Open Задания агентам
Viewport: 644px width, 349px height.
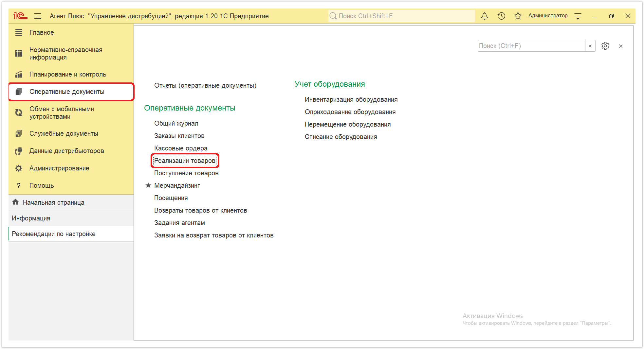179,223
